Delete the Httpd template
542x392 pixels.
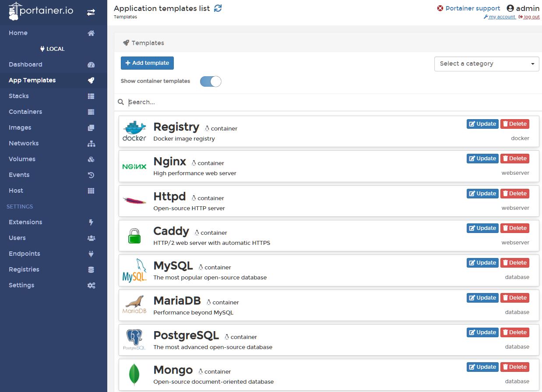(x=515, y=194)
